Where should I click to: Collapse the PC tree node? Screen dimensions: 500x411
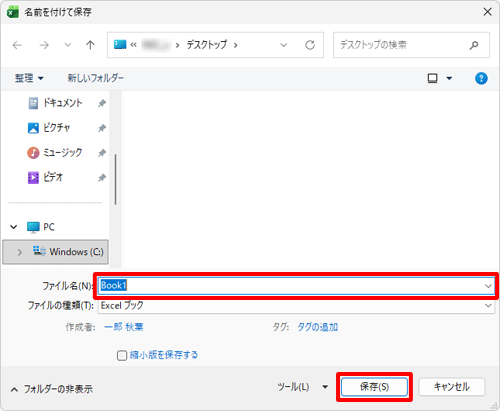tap(14, 227)
